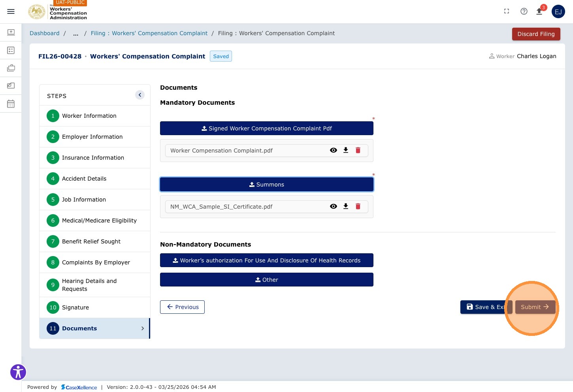Upload Signed Worker Compensation Complaint Pdf

coord(267,128)
